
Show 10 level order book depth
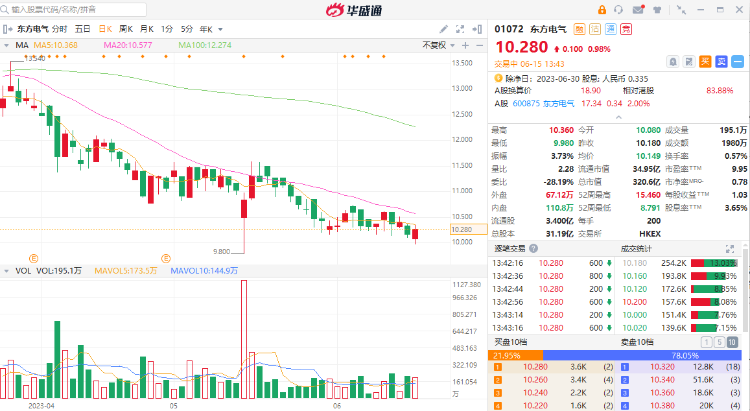(732, 342)
